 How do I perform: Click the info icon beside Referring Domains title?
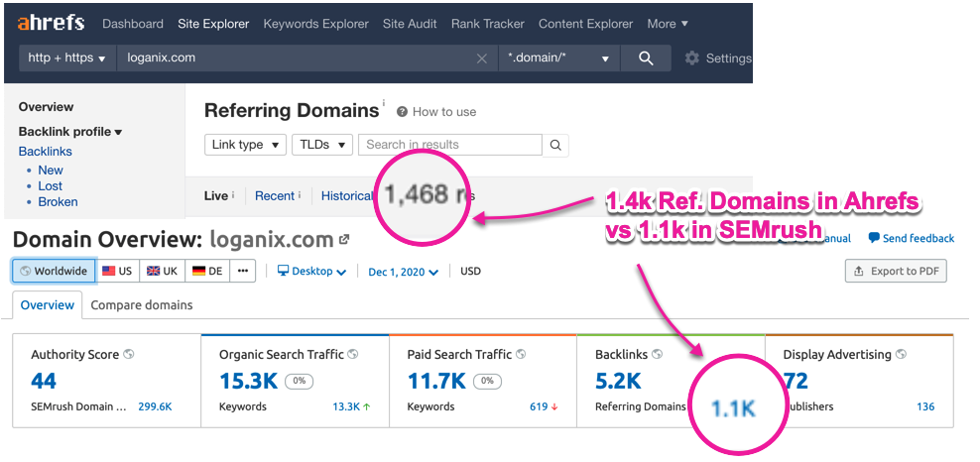tap(384, 103)
